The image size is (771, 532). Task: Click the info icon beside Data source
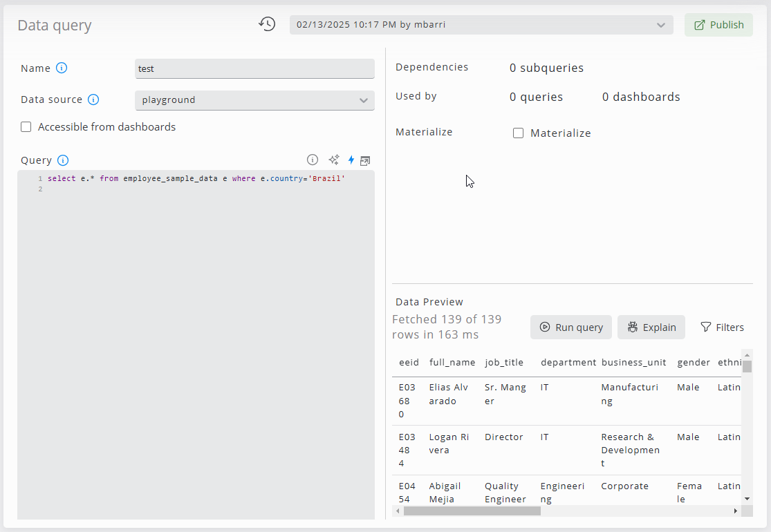pos(93,99)
